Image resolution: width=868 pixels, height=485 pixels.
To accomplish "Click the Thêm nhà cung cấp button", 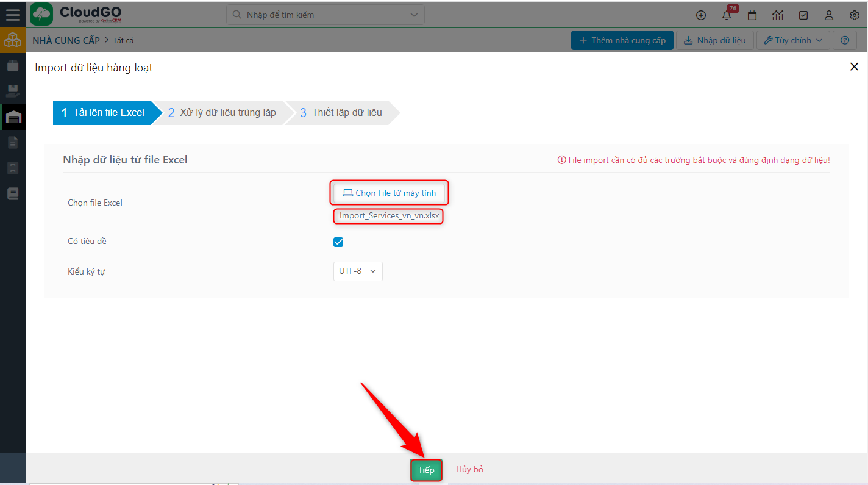I will (x=622, y=40).
